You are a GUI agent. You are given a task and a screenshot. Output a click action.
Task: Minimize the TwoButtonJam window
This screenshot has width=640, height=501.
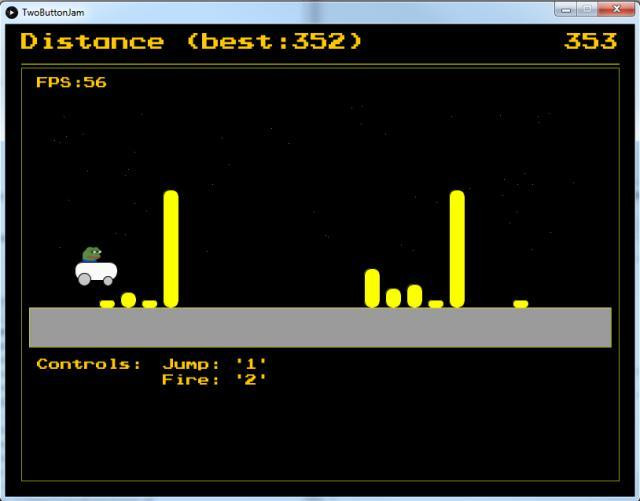(x=566, y=9)
